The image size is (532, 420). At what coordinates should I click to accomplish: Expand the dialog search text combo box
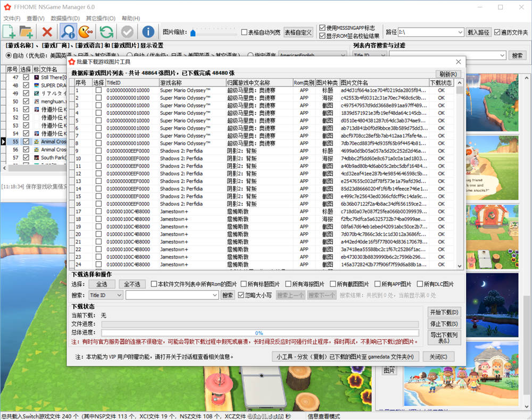(215, 295)
